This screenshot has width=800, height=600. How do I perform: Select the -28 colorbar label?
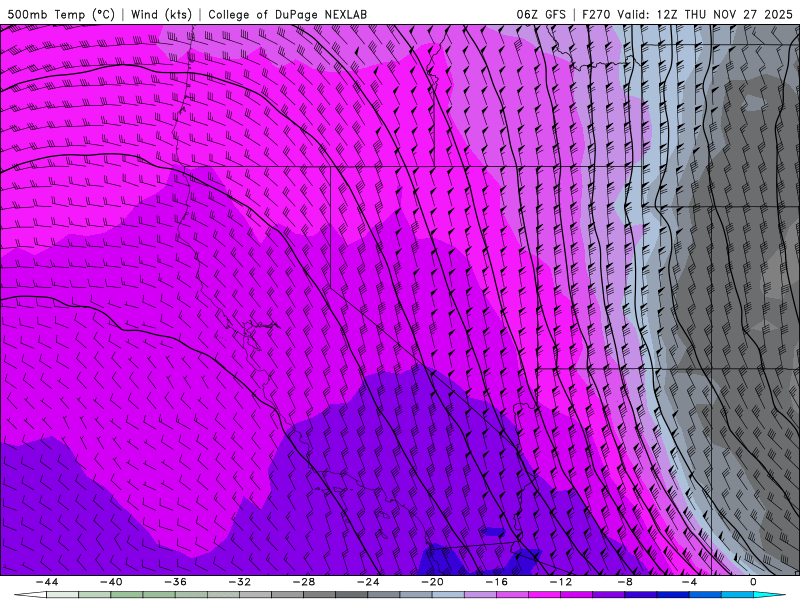[x=304, y=582]
